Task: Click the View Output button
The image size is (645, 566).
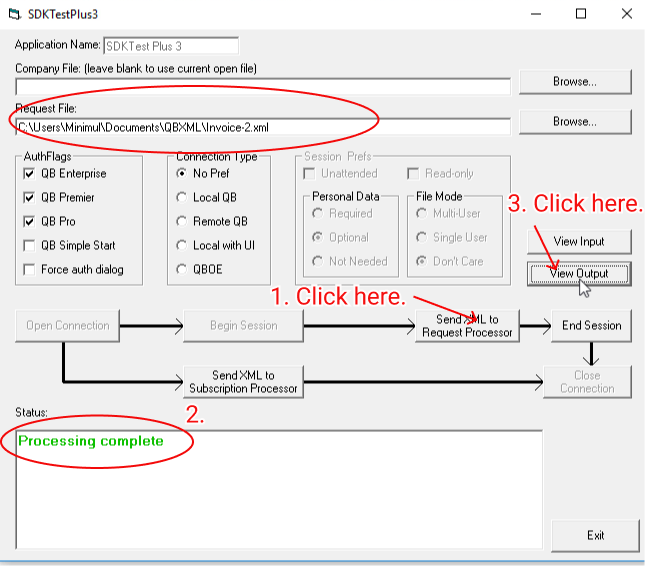Action: point(579,274)
